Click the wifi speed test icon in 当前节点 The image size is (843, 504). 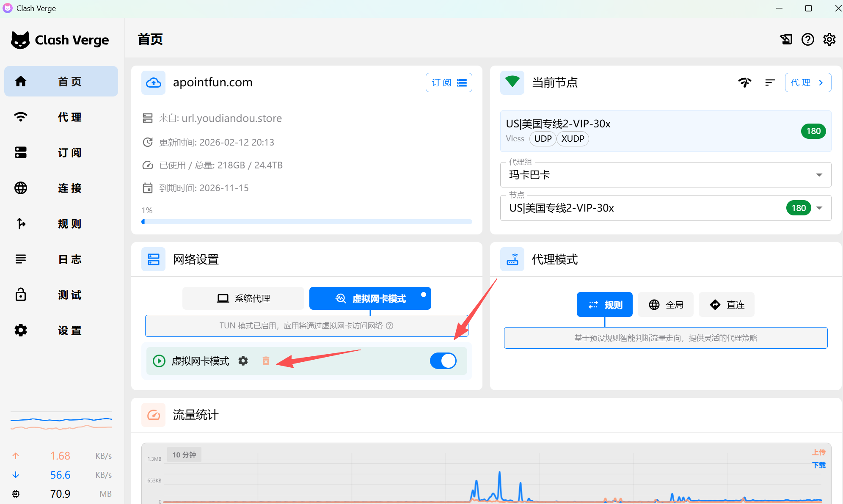745,83
